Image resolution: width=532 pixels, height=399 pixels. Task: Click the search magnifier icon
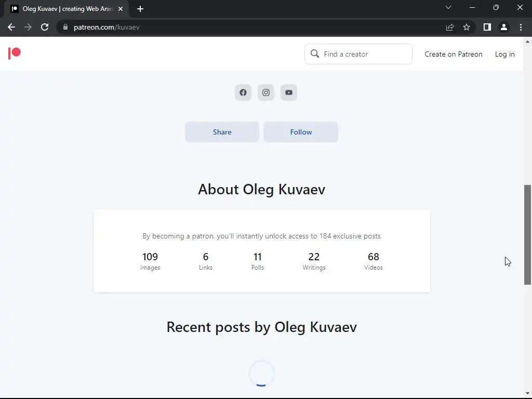(314, 54)
